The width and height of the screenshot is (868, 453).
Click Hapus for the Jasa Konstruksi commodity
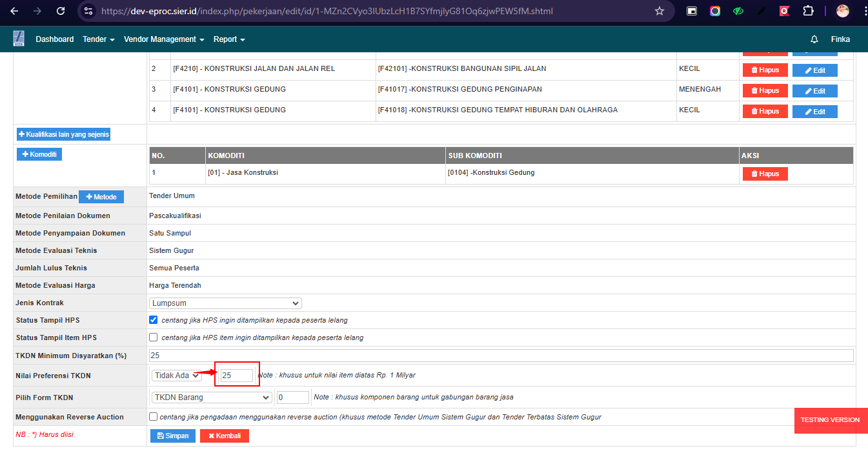[765, 174]
